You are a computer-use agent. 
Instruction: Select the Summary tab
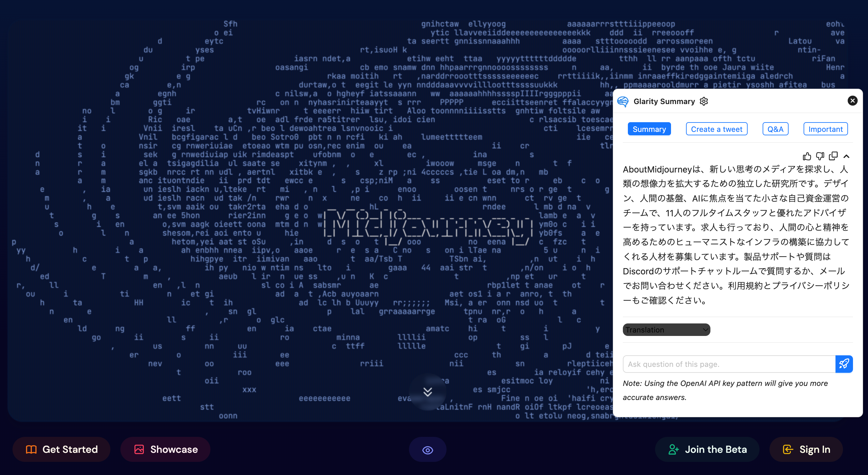649,129
